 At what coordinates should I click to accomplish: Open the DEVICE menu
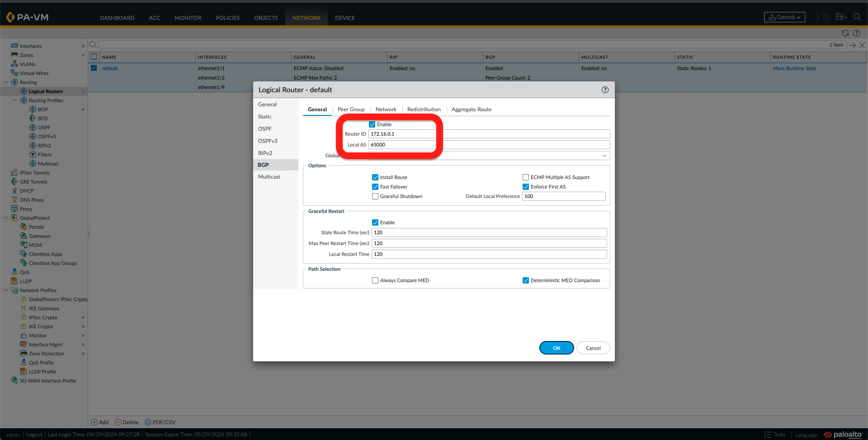tap(344, 18)
